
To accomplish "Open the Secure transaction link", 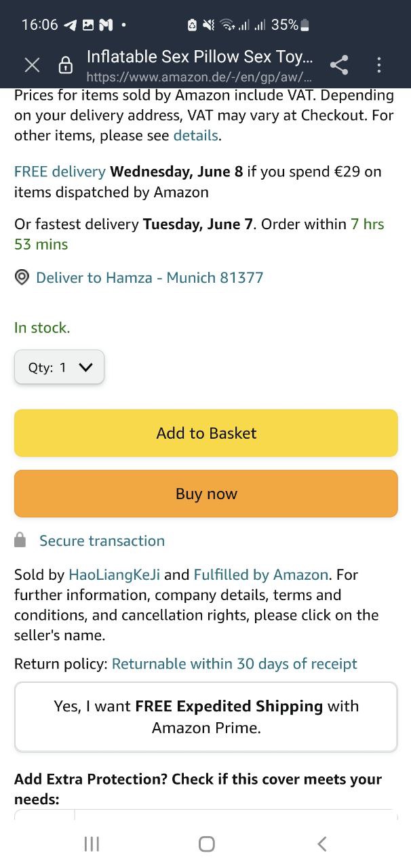I will (x=102, y=540).
